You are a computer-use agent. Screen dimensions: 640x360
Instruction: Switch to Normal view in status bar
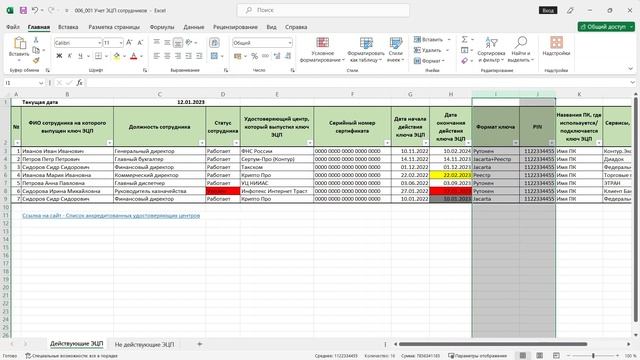click(x=522, y=356)
